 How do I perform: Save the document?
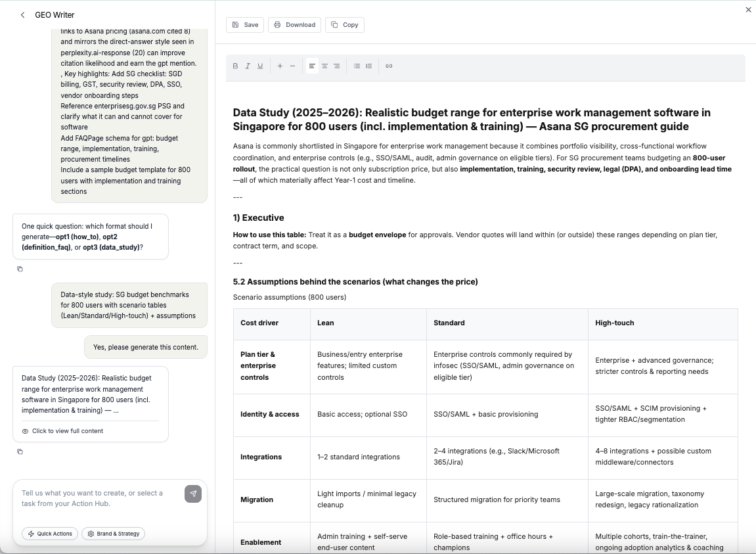[245, 25]
